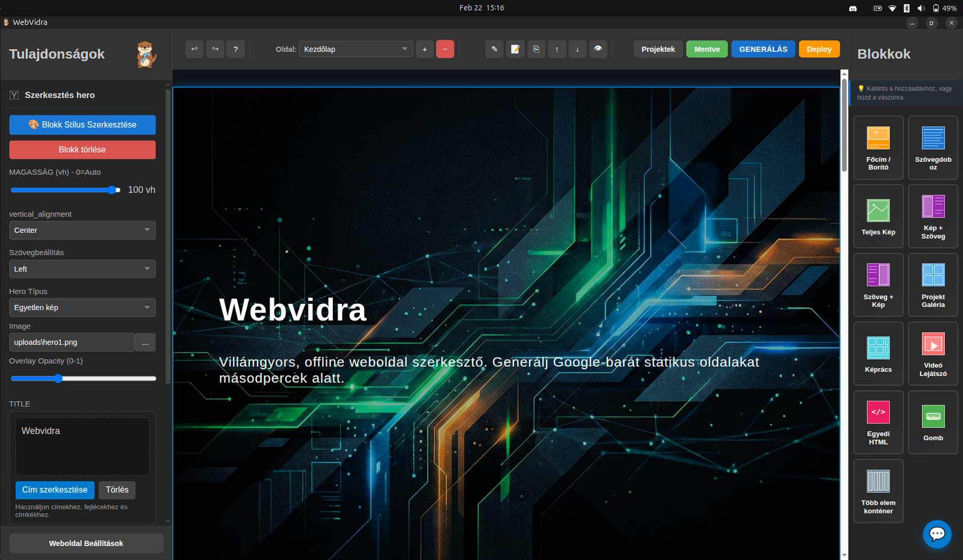Viewport: 963px width, 560px height.
Task: Add the Egyedi HTML block
Action: point(878,422)
